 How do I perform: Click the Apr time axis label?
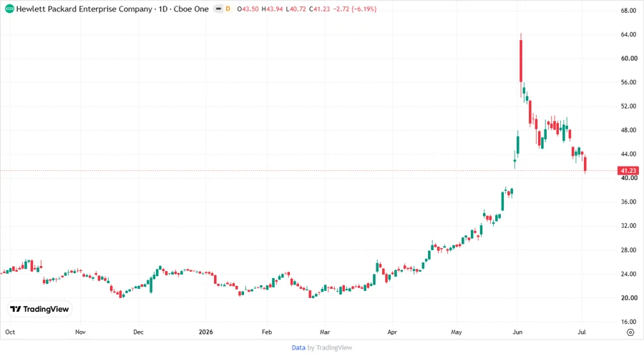point(392,332)
